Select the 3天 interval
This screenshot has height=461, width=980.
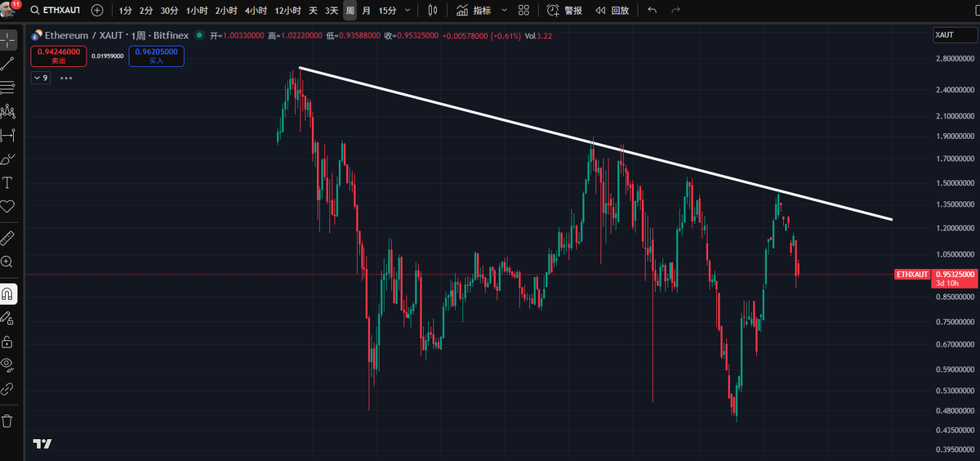(x=332, y=11)
